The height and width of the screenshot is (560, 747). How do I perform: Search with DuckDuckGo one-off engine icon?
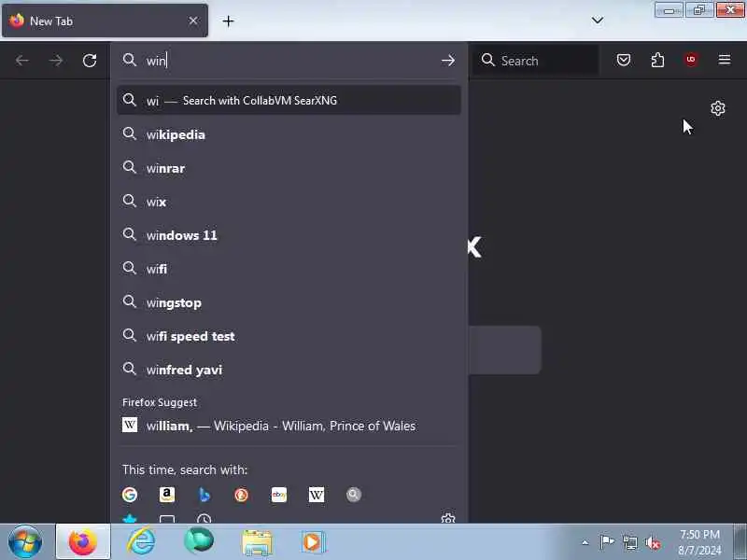241,495
